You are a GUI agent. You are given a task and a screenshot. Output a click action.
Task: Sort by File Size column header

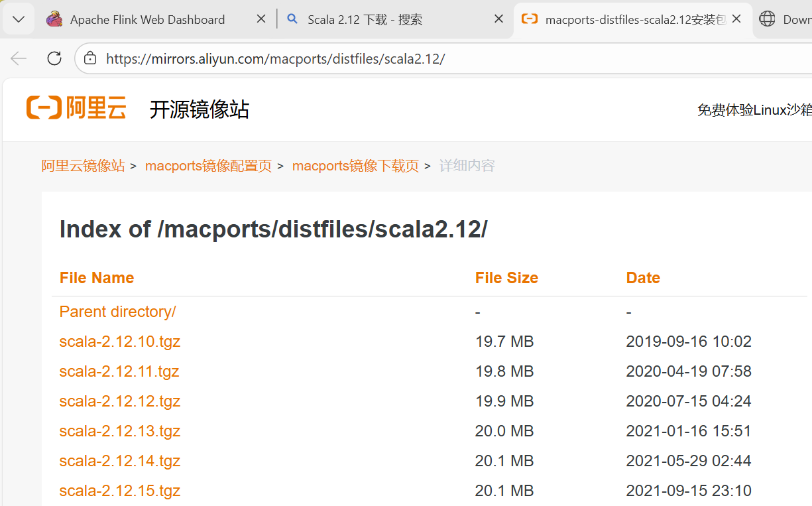[506, 278]
